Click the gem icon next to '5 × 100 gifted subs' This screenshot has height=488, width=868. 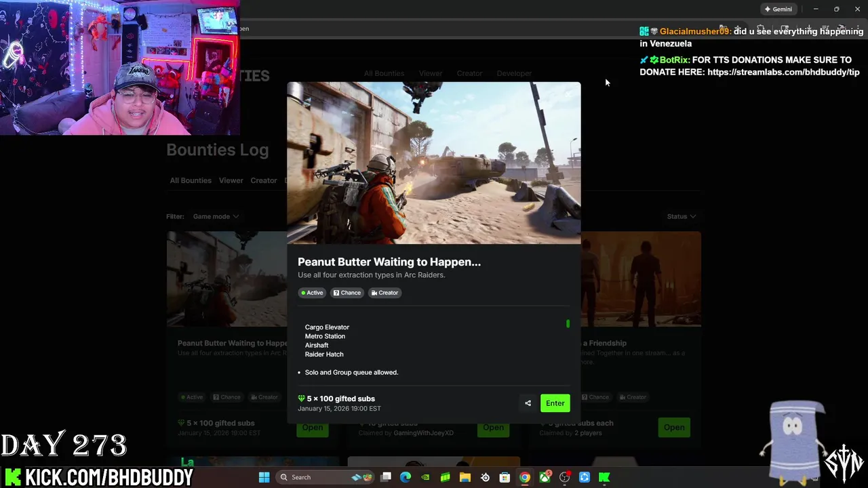301,399
